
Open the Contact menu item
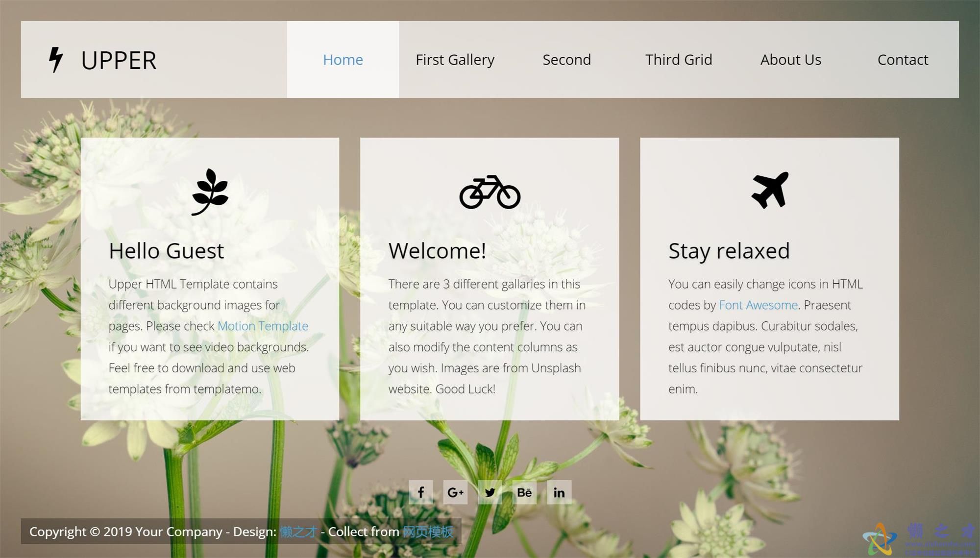click(x=903, y=59)
